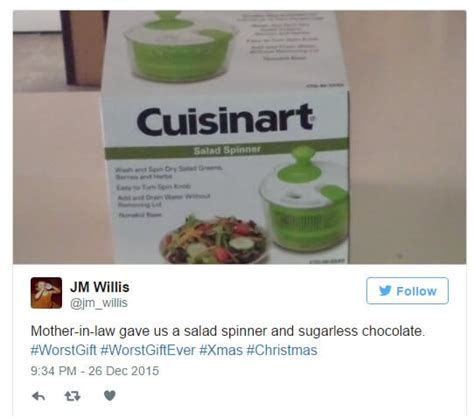Open the #WorstGift hashtag

pyautogui.click(x=63, y=350)
